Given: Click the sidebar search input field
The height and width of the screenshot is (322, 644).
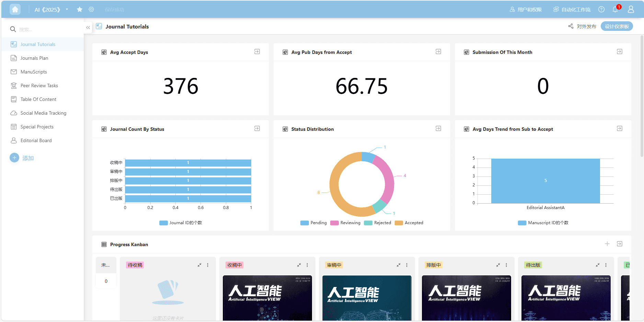Looking at the screenshot, I should pyautogui.click(x=48, y=30).
